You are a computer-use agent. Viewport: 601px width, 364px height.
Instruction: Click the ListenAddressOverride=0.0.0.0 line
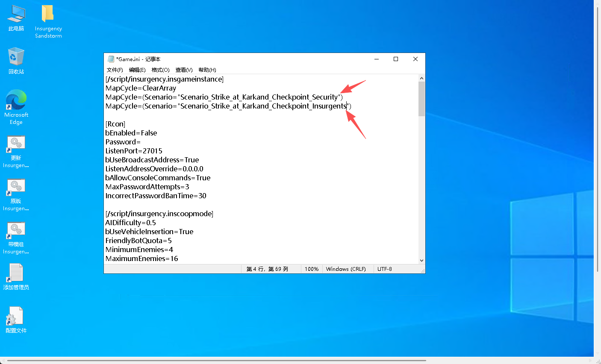pyautogui.click(x=154, y=169)
